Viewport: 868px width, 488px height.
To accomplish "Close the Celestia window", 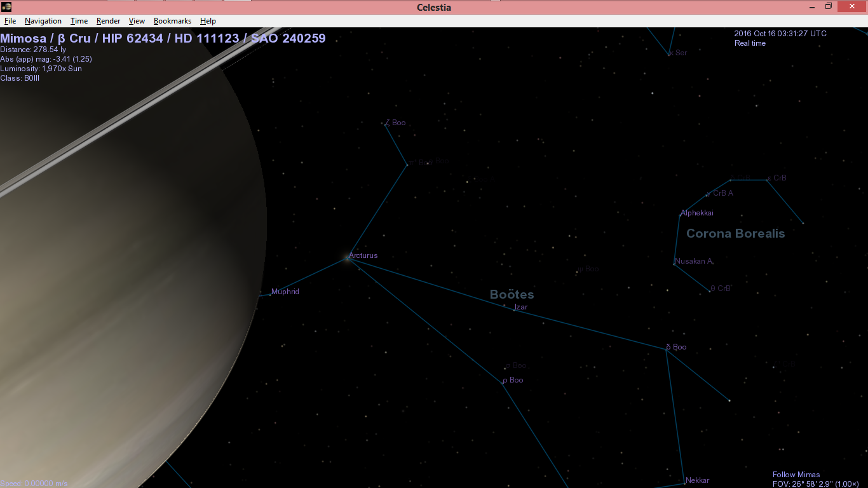I will click(852, 6).
